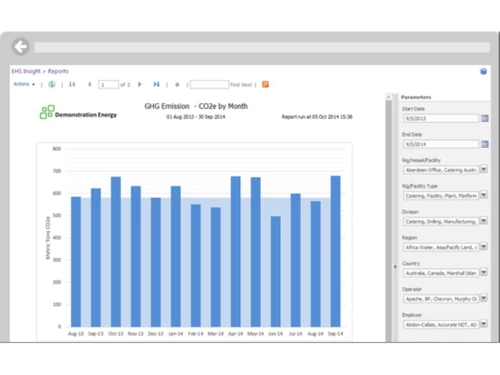Viewport: 500px width, 375px height.
Task: Click the report scrollbar up arrow
Action: 388,97
